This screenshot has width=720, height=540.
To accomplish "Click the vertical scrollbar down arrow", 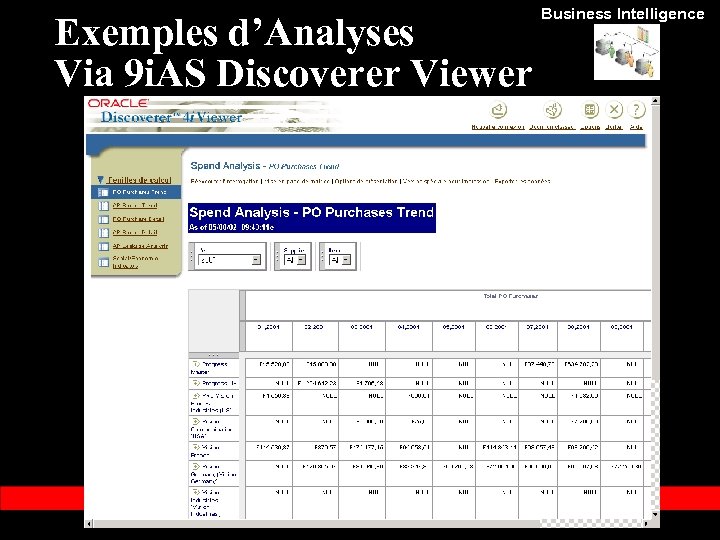I will (x=655, y=515).
